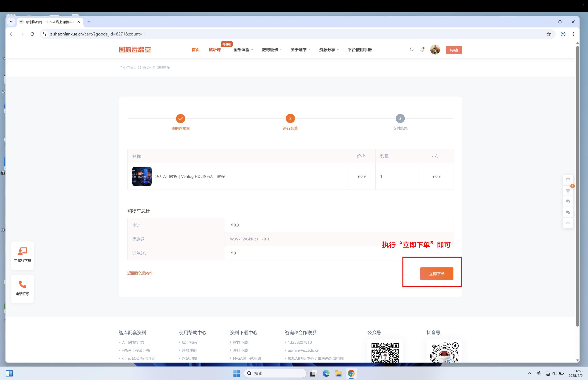Expand the 全部课程 dropdown menu

tap(243, 50)
